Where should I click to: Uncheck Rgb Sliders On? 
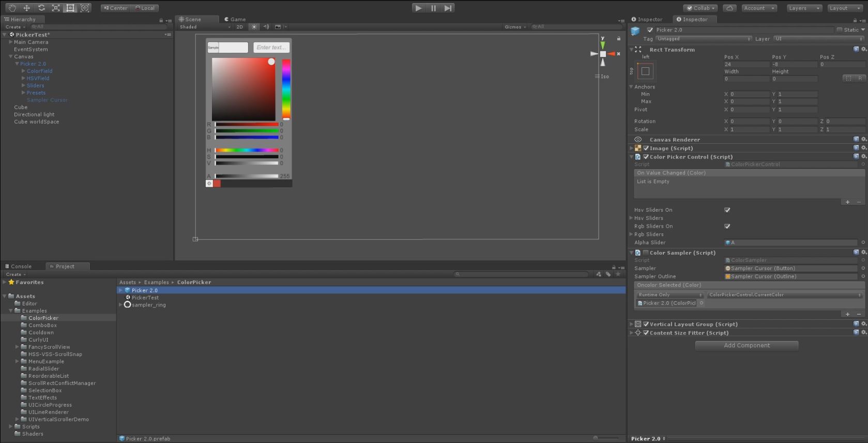click(x=727, y=226)
